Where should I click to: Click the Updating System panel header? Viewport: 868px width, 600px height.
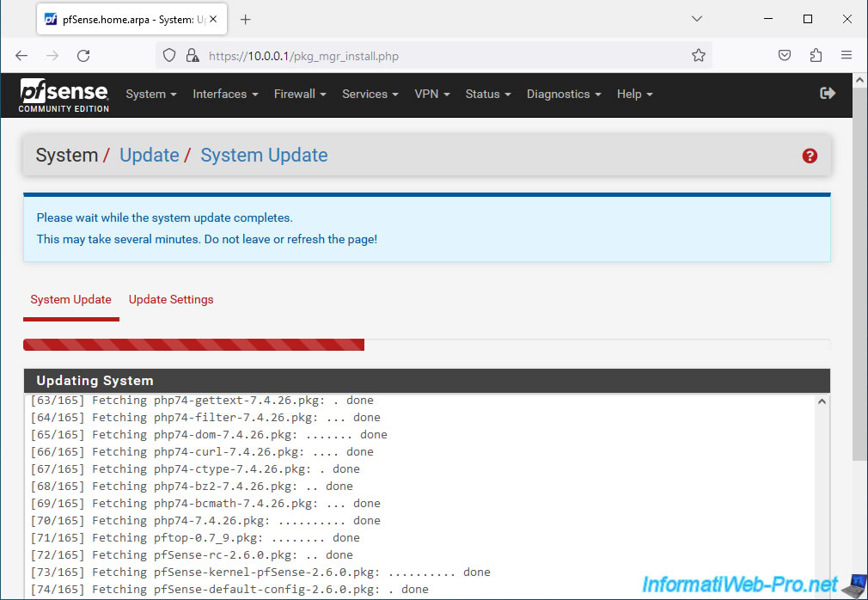pos(427,381)
